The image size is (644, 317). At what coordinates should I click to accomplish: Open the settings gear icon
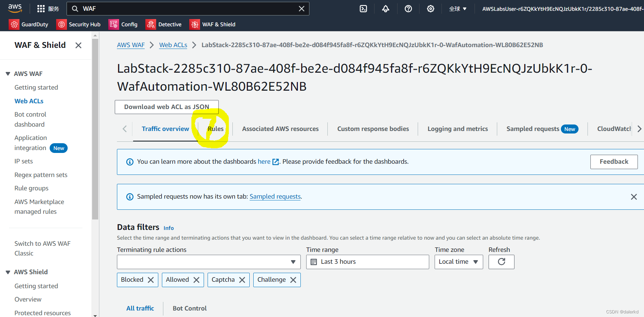coord(431,9)
